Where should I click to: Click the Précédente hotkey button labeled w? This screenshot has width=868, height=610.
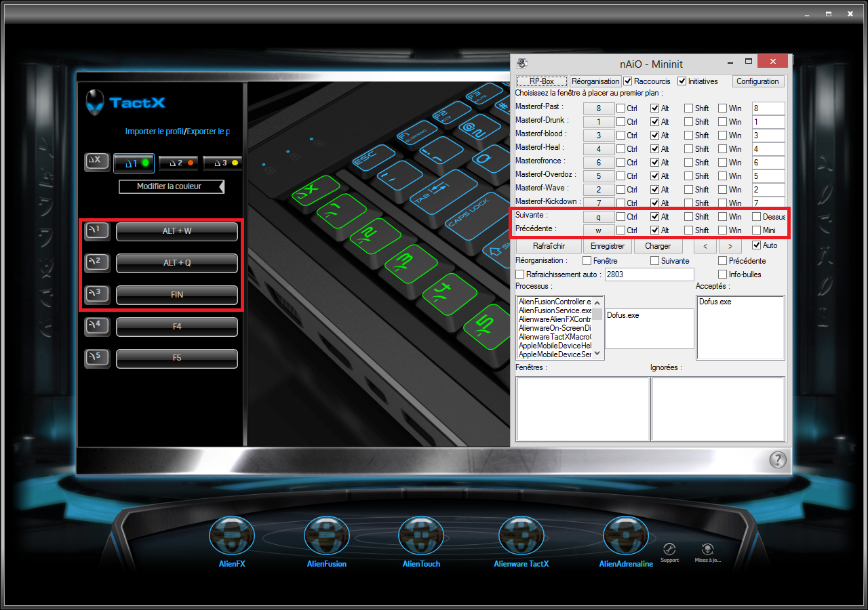(599, 230)
